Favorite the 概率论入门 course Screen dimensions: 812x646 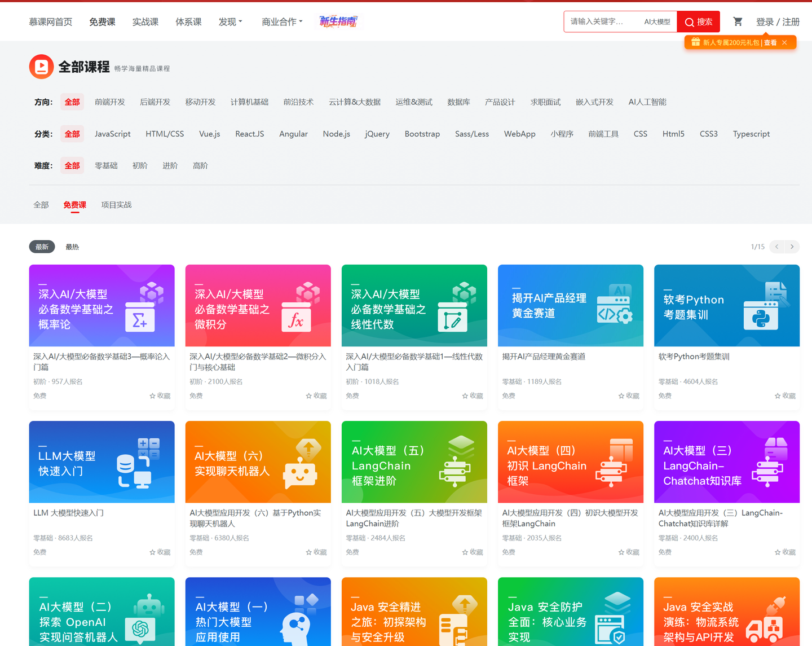160,395
